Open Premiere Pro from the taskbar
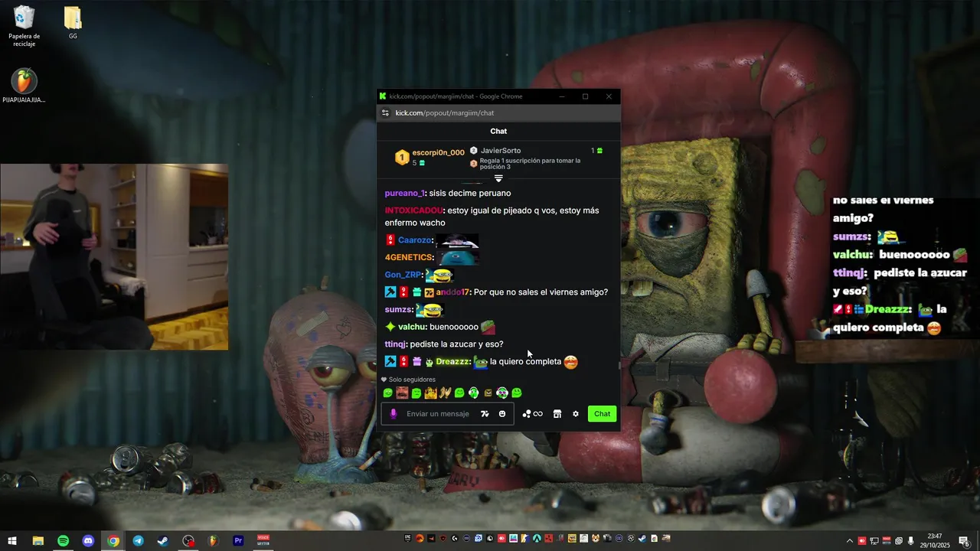This screenshot has height=551, width=980. click(x=238, y=541)
